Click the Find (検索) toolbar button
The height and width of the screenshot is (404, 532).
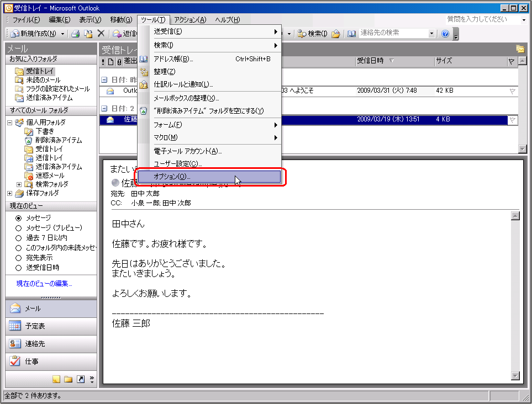tap(312, 34)
